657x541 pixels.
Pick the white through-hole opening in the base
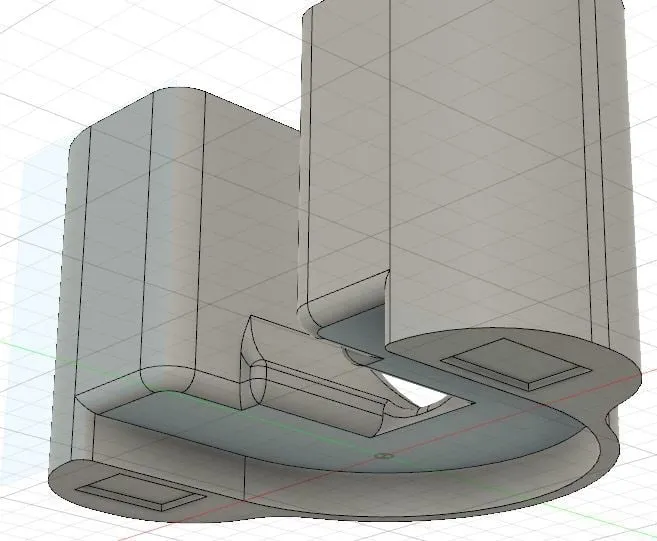point(413,389)
